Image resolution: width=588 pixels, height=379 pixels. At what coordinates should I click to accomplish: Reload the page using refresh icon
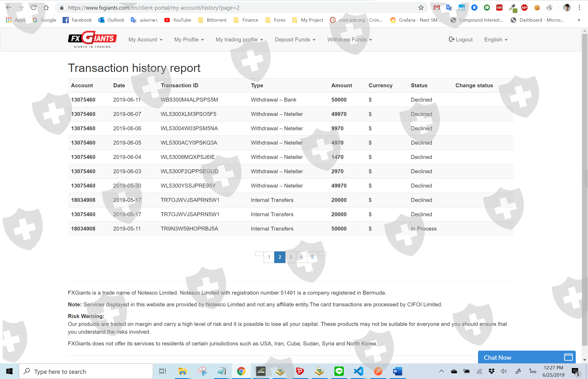[x=34, y=8]
